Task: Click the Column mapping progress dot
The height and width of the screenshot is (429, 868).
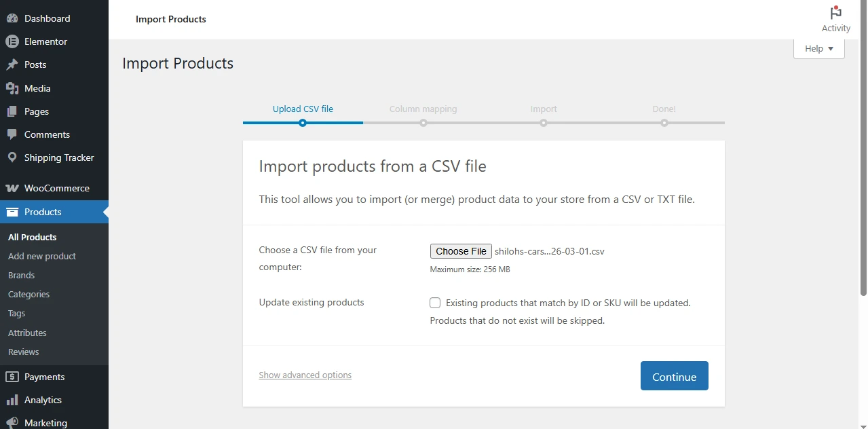Action: tap(423, 123)
